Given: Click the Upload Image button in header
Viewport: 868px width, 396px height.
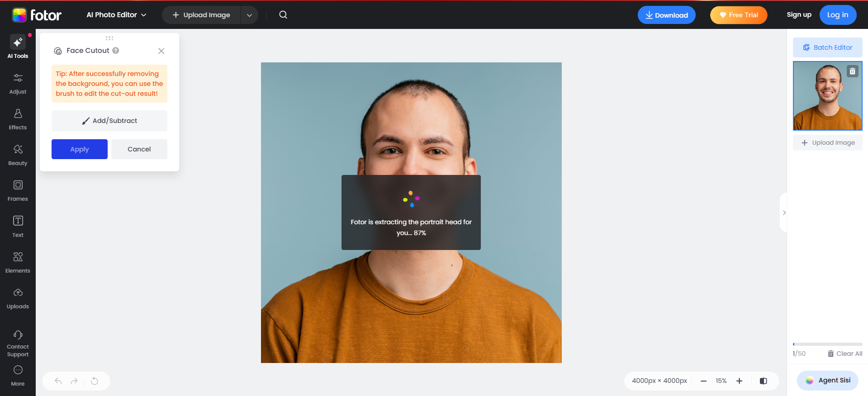Looking at the screenshot, I should (x=201, y=15).
